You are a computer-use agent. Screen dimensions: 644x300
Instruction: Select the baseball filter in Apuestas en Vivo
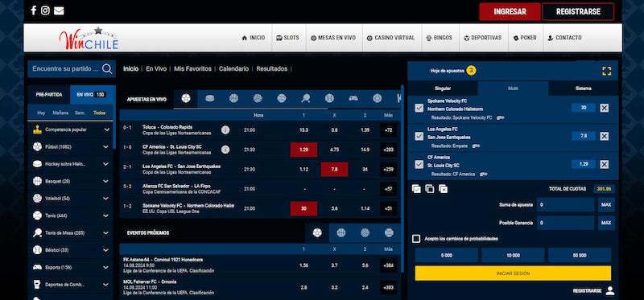[x=329, y=98]
